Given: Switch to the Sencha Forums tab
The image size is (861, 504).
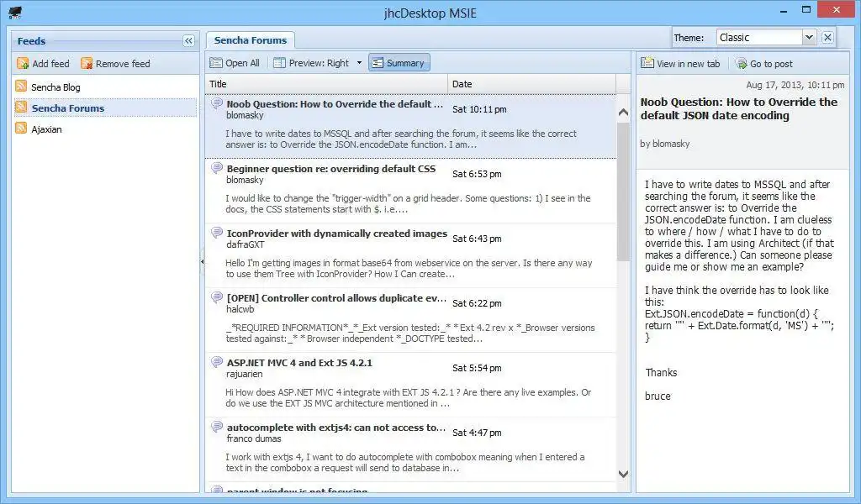Looking at the screenshot, I should click(251, 40).
